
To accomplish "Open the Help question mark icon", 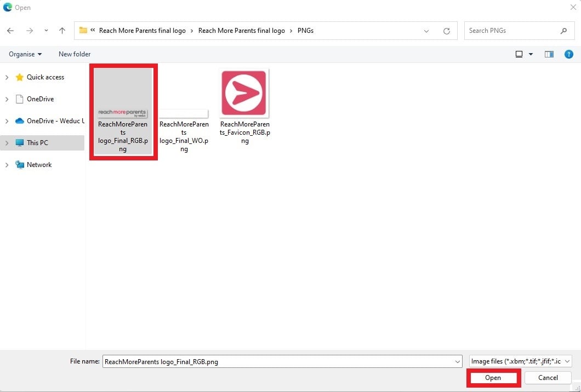I will (x=569, y=54).
